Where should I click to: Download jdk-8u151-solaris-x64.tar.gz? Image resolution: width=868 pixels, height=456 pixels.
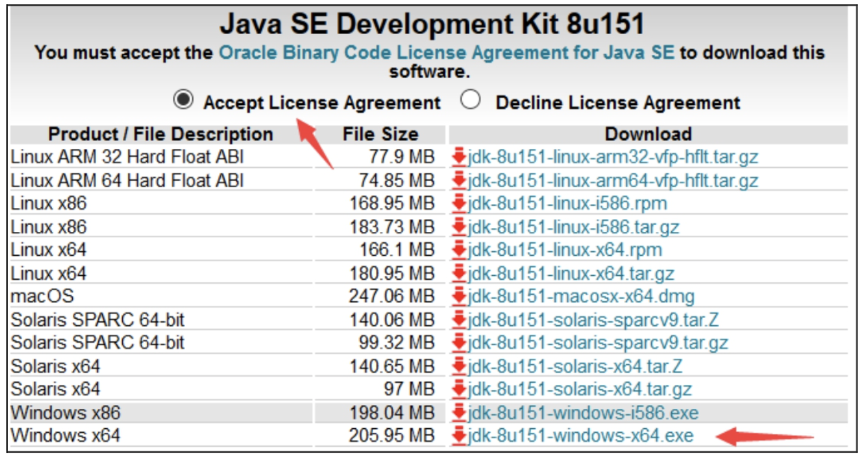point(580,389)
